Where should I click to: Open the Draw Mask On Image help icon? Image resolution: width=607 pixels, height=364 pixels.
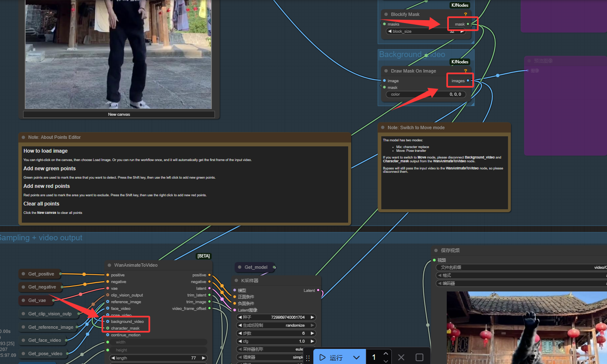(x=465, y=71)
